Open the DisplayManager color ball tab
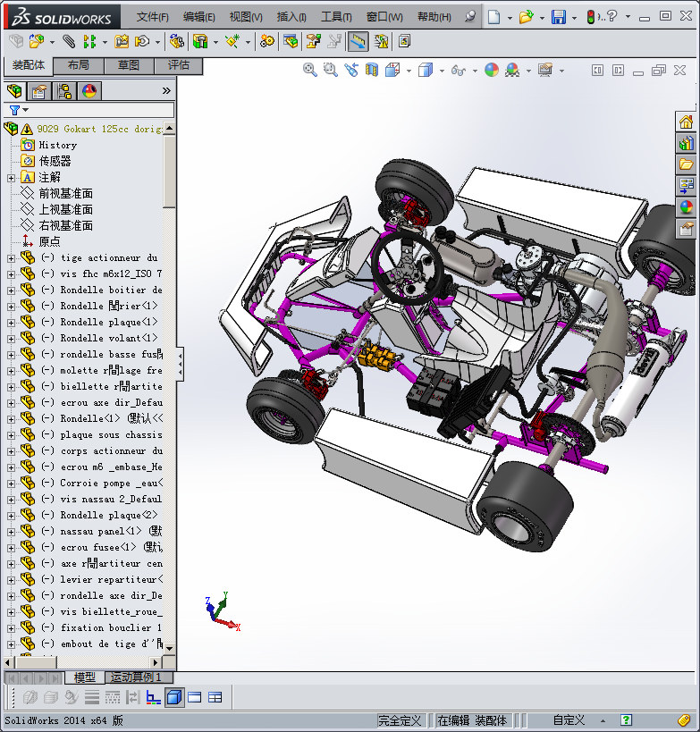Viewport: 700px width, 732px height. point(89,91)
